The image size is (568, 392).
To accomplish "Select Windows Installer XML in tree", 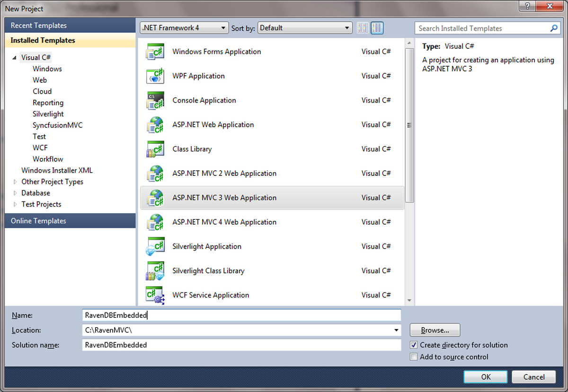I will point(57,170).
